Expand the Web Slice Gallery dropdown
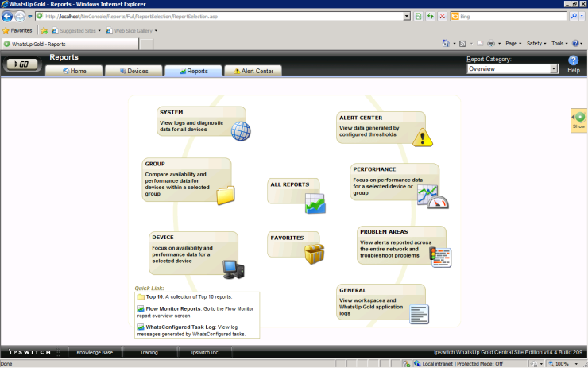This screenshot has height=368, width=588. tap(156, 31)
